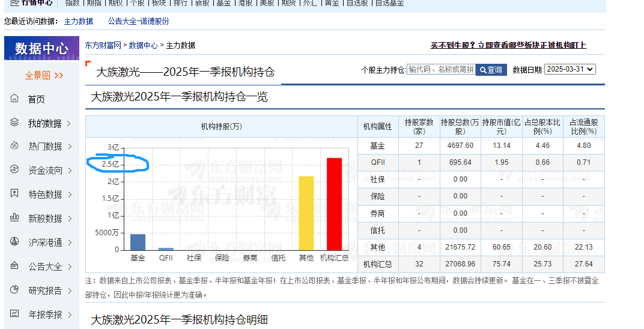
Task: Open recently visited 主力数据 link
Action: [79, 22]
